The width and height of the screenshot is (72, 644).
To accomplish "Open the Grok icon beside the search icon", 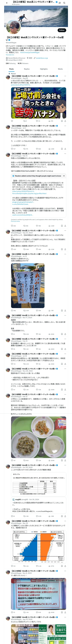I will tap(60, 3).
